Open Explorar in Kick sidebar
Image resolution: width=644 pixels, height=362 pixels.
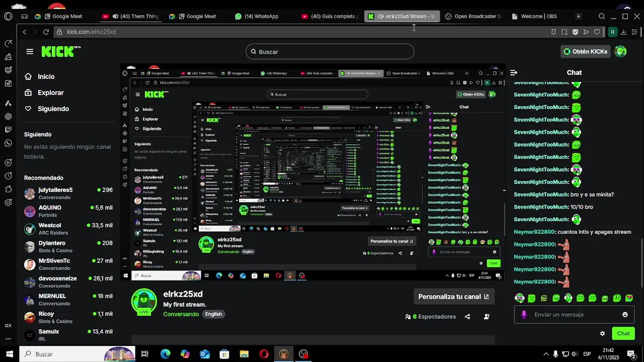[44, 93]
